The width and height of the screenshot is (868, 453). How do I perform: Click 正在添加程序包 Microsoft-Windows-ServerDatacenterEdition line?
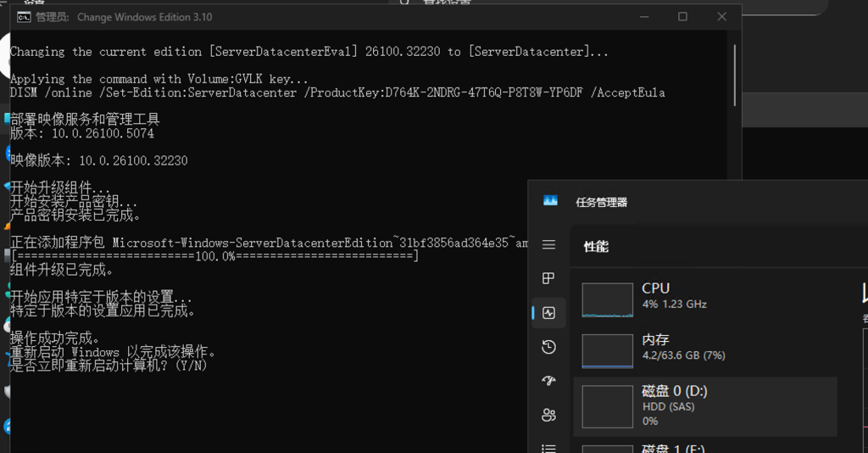(269, 243)
